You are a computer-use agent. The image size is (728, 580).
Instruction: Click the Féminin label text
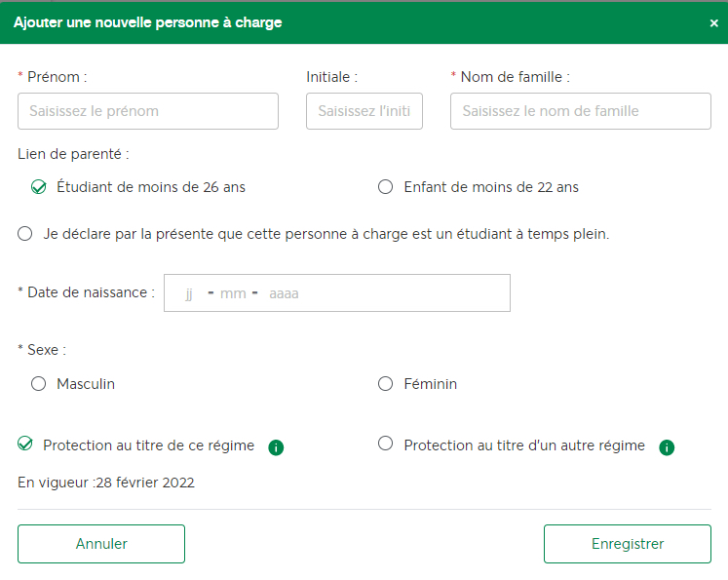431,383
